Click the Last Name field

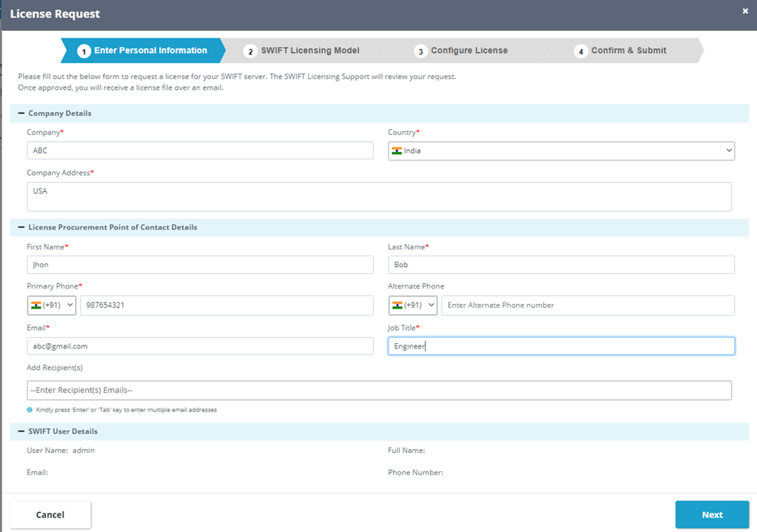tap(561, 265)
